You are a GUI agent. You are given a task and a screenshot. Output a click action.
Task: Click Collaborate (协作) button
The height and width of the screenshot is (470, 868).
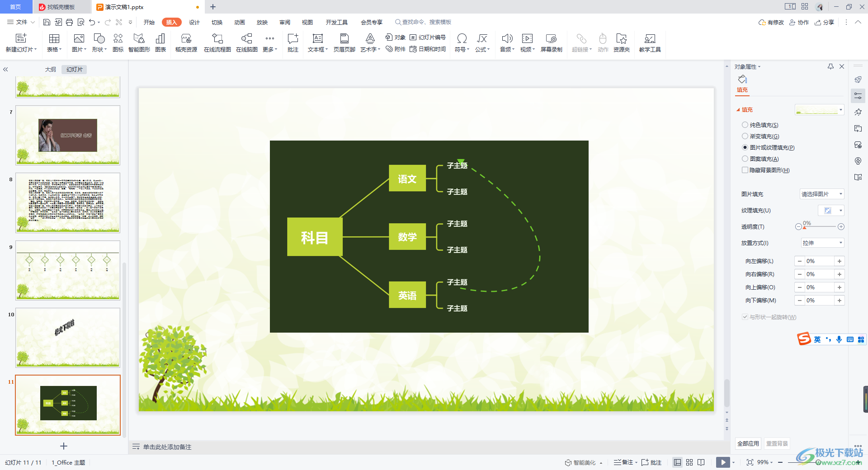pos(799,22)
